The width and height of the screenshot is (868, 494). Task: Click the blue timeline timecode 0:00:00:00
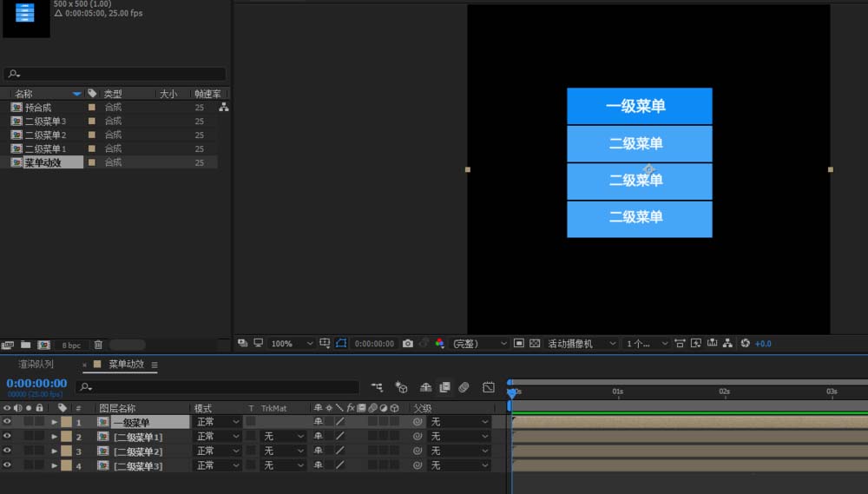36,383
